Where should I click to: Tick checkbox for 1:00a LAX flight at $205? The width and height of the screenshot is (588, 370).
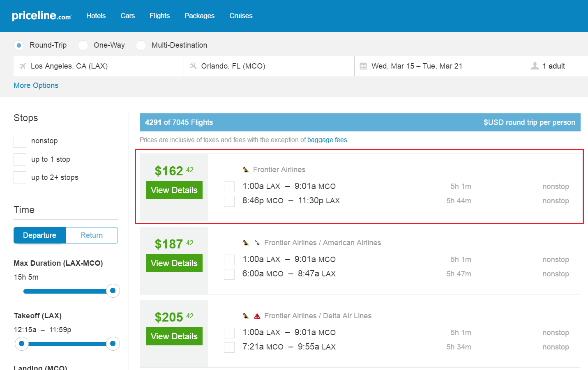(229, 333)
